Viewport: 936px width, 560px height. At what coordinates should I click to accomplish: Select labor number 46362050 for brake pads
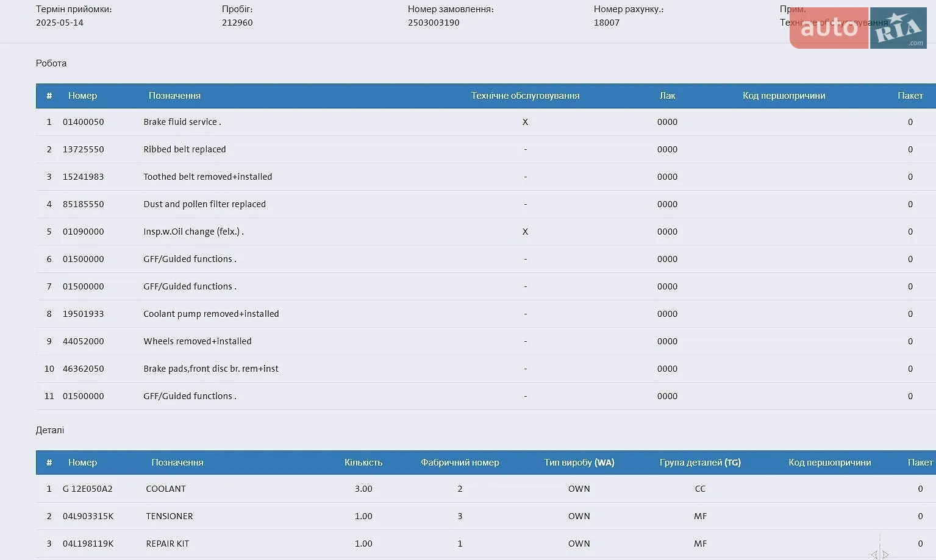(x=83, y=369)
